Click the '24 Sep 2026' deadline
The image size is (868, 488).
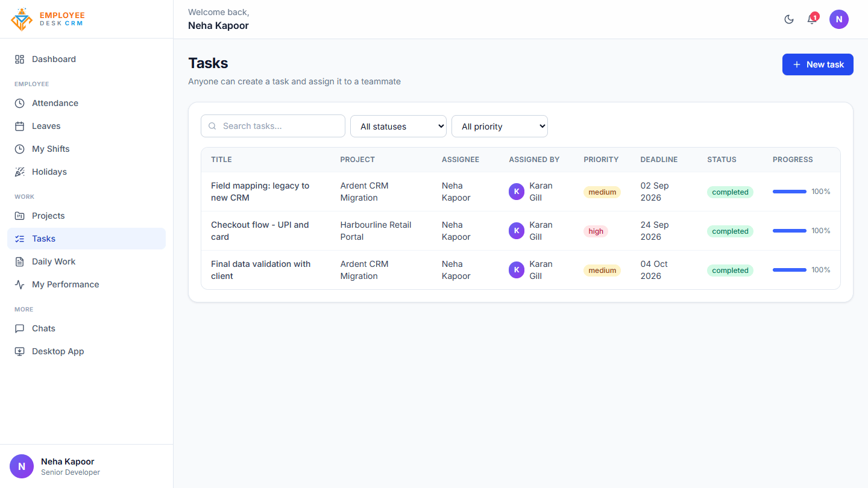(x=655, y=231)
